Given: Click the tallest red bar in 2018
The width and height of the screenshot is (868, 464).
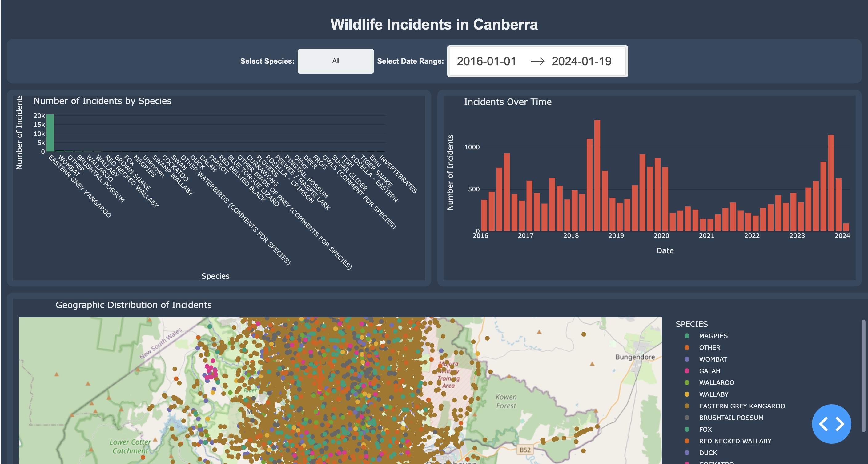Looking at the screenshot, I should [597, 175].
